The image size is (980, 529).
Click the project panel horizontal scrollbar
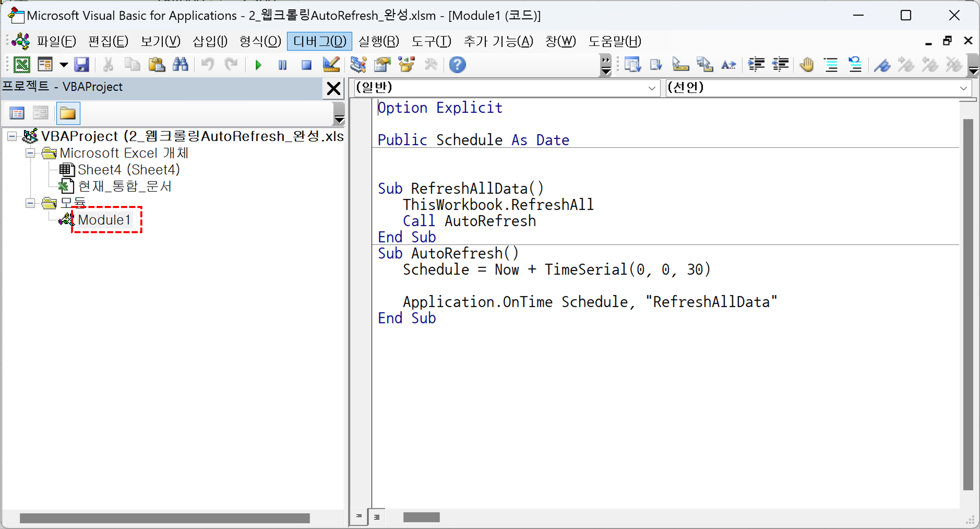tap(164, 518)
